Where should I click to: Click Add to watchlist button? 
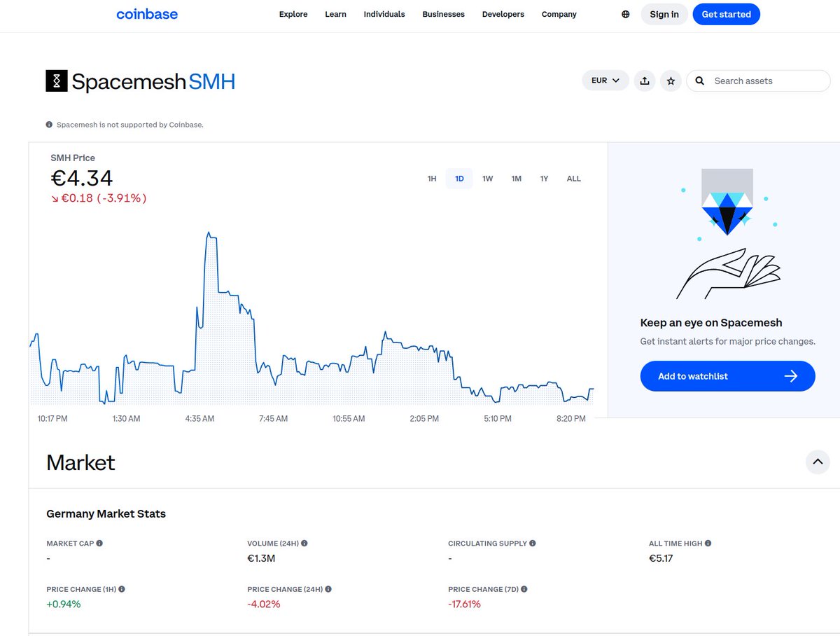[727, 376]
